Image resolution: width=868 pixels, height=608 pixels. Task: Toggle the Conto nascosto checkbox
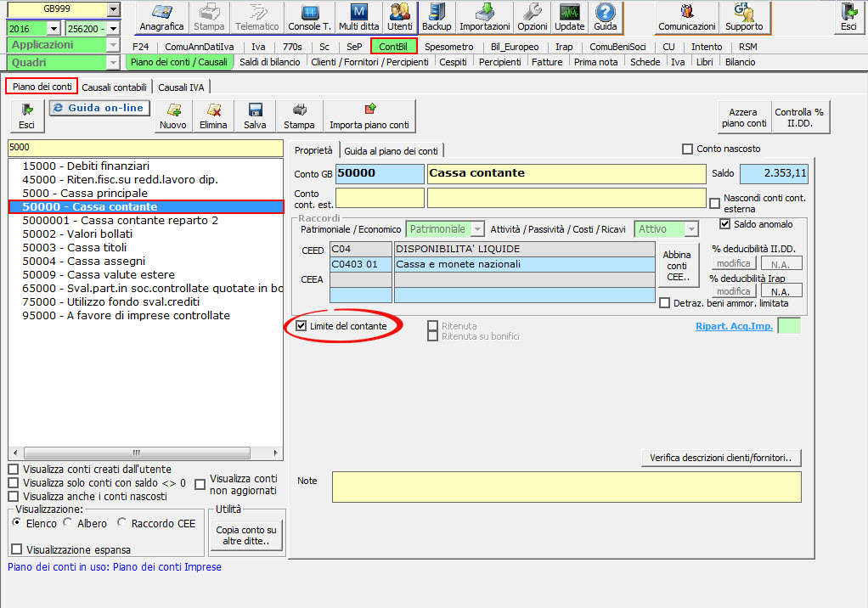688,149
